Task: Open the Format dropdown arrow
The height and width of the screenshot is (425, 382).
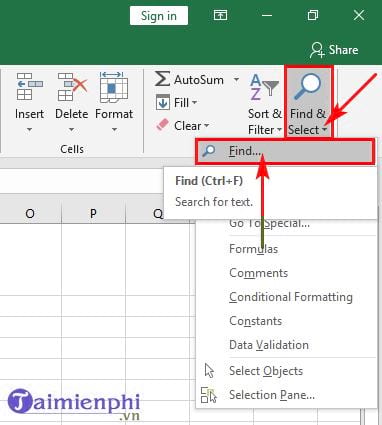Action: click(114, 129)
